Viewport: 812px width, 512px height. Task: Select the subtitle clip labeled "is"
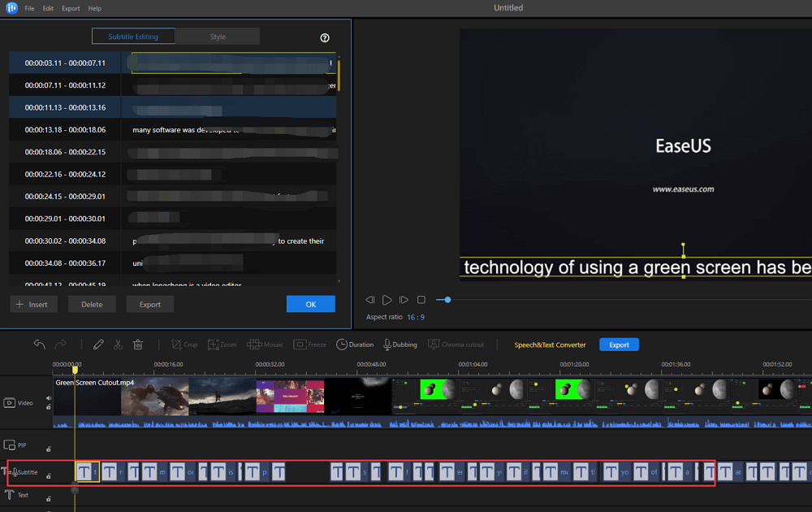[223, 472]
